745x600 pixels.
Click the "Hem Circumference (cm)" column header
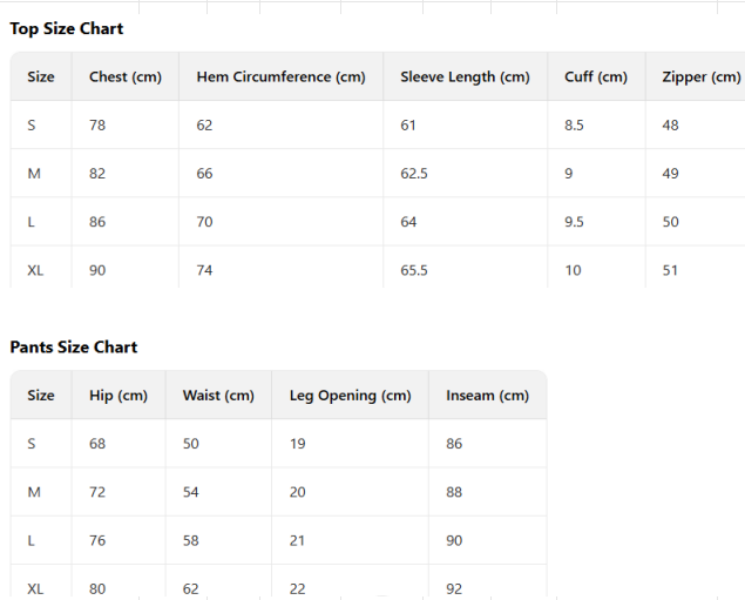[x=280, y=77]
